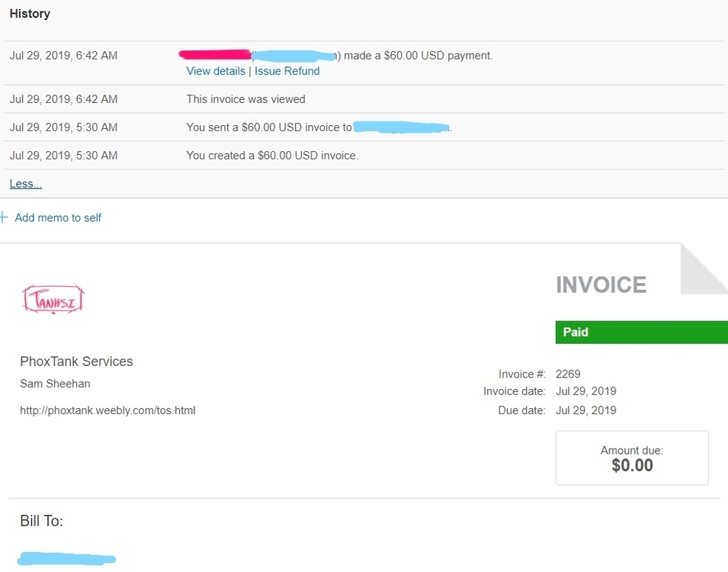Viewport: 728px width, 572px height.
Task: Click the green Paid status banner
Action: tap(641, 333)
